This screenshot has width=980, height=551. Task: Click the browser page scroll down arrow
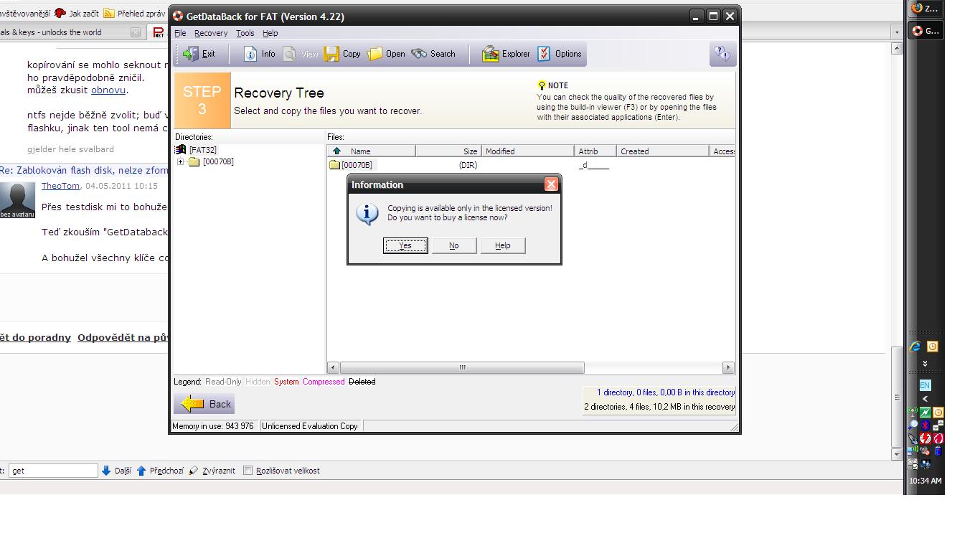click(x=897, y=454)
